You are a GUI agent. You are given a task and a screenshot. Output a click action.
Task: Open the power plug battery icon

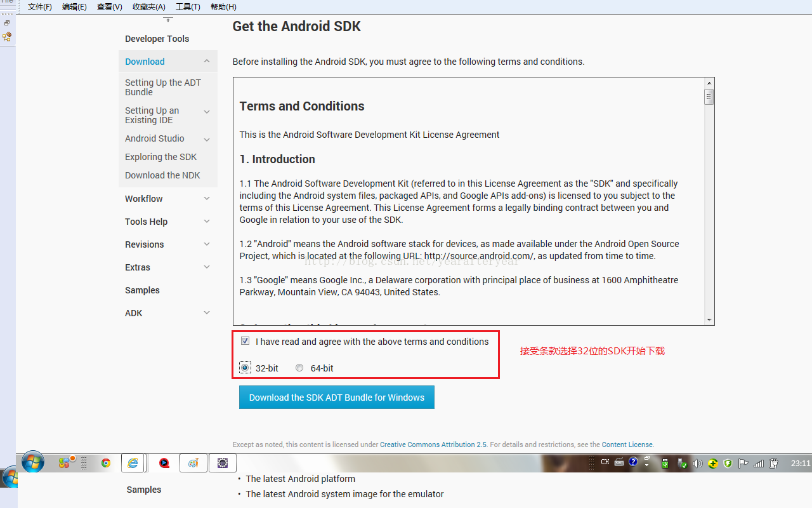(x=773, y=464)
